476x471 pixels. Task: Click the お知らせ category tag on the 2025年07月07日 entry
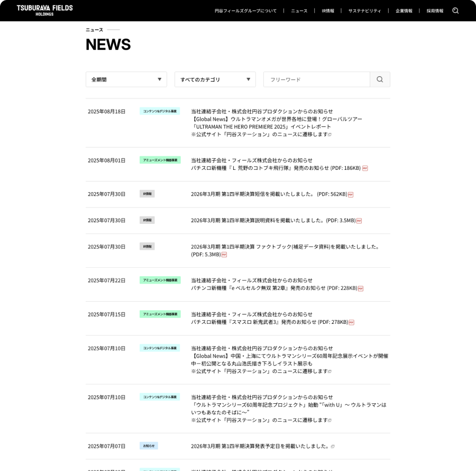tap(149, 446)
